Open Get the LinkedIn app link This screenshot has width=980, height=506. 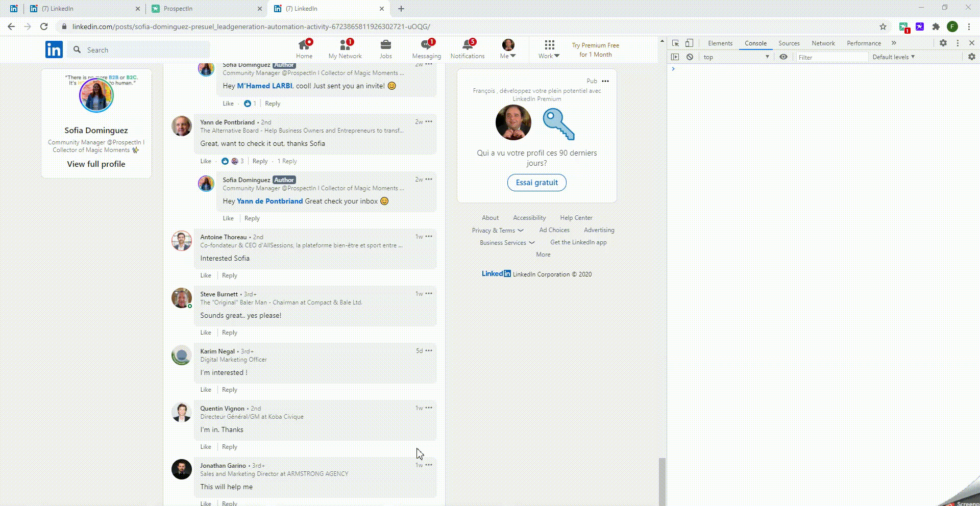click(x=578, y=242)
